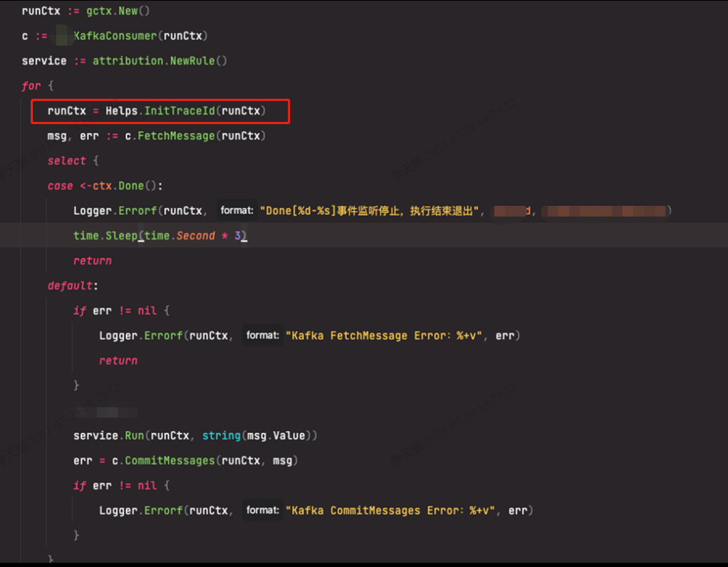Click 'service.Run(runCtx, string(msg.Value))' line

pos(195,436)
